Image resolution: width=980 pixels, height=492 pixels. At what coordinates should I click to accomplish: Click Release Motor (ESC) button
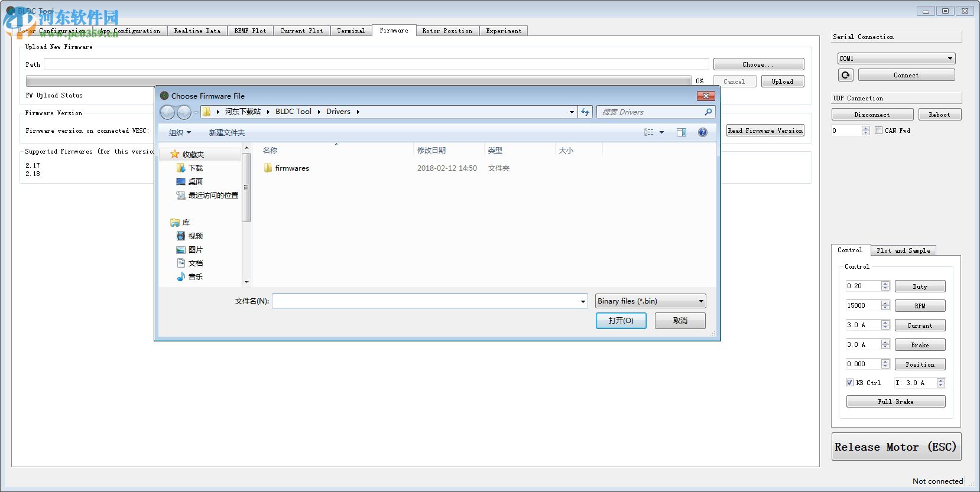(896, 447)
